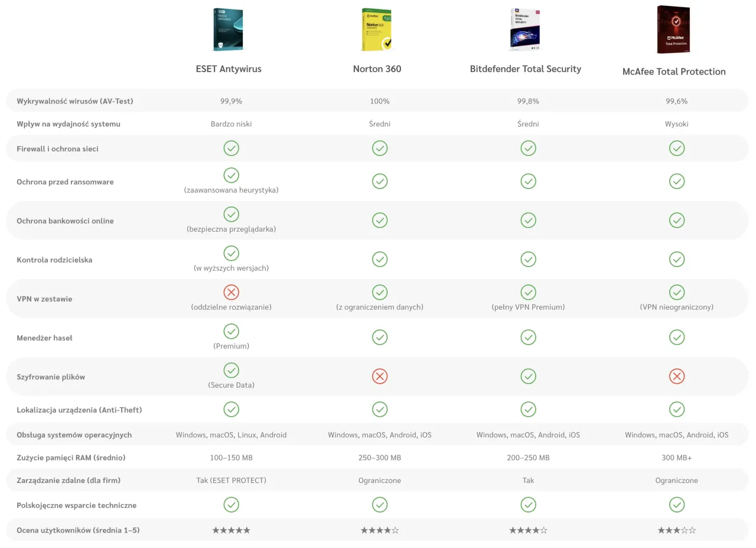Image resolution: width=756 pixels, height=548 pixels.
Task: Toggle McAfee's VPN nieograniczony checkmark
Action: click(x=677, y=292)
